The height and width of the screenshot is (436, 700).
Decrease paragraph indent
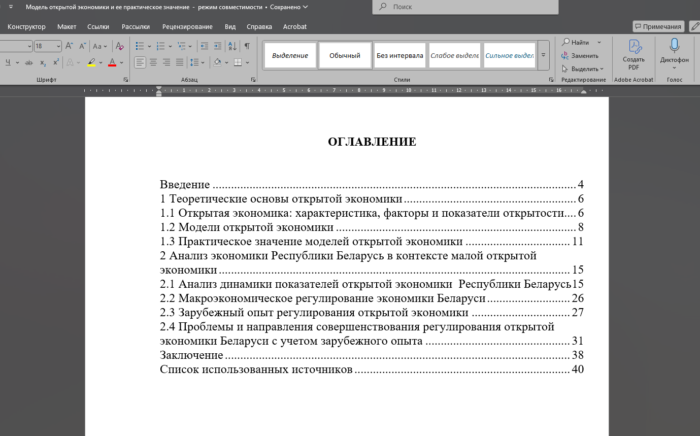point(204,46)
